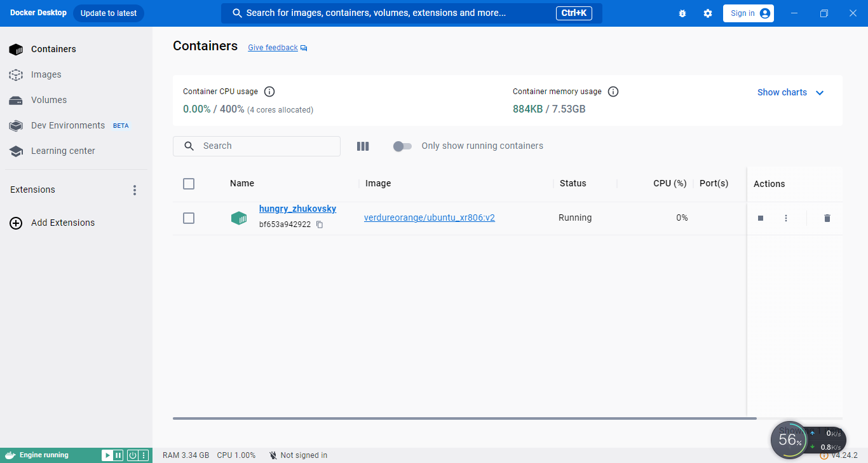The image size is (868, 463).
Task: Open verdureorange/ubuntu_xr806:v2 image link
Action: pos(430,218)
